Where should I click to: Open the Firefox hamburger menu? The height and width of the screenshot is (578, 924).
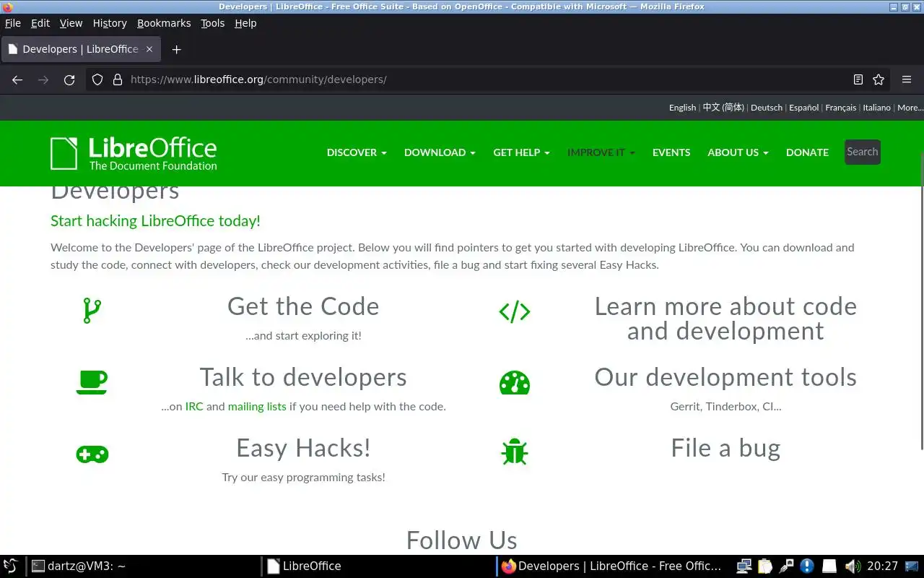click(907, 79)
